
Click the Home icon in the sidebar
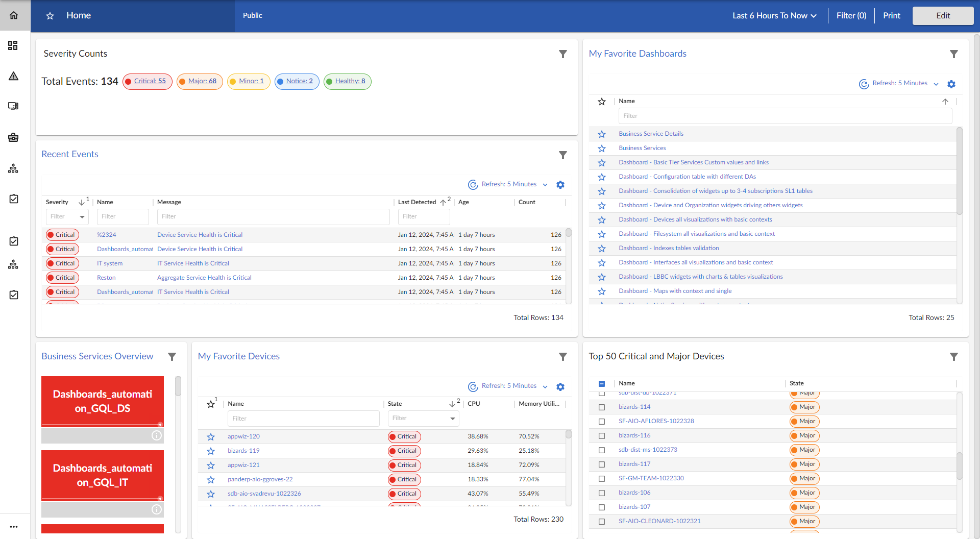point(14,15)
